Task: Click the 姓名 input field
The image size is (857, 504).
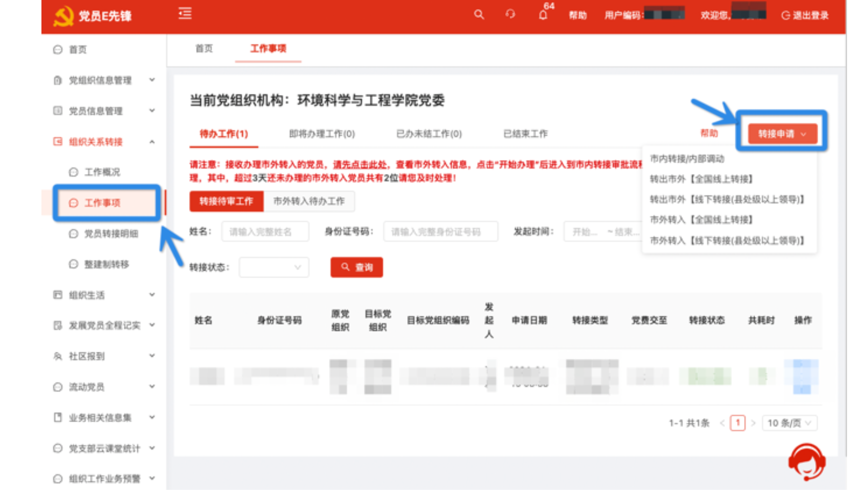Action: (265, 232)
